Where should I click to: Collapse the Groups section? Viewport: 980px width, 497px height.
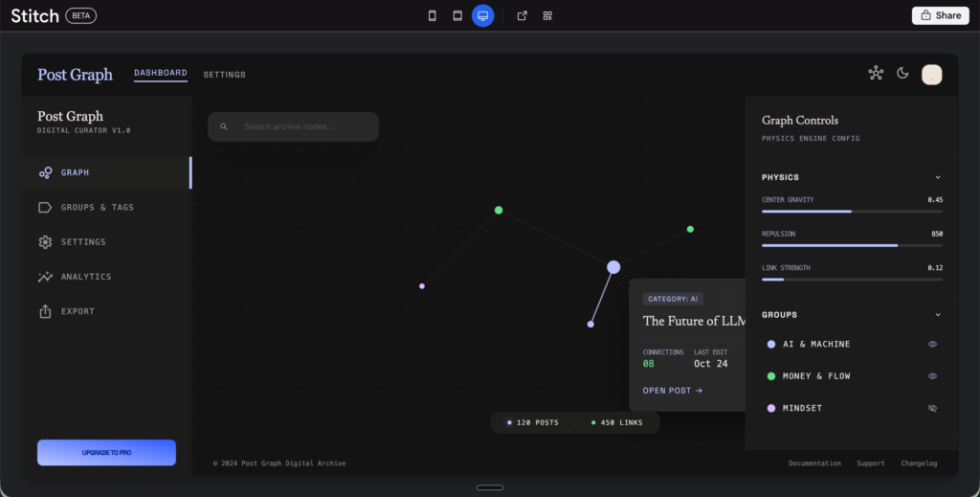(937, 315)
